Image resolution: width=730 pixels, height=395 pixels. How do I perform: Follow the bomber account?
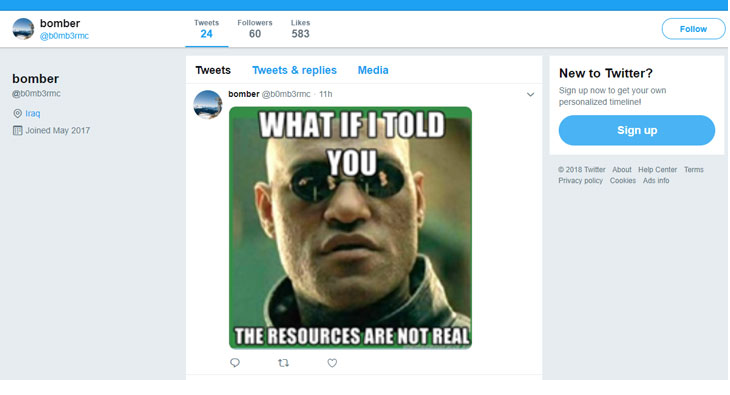point(693,29)
